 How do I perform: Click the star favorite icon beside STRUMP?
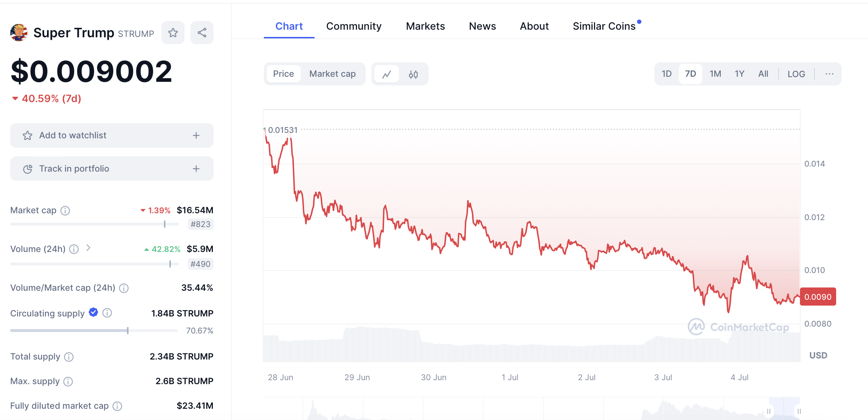[173, 33]
